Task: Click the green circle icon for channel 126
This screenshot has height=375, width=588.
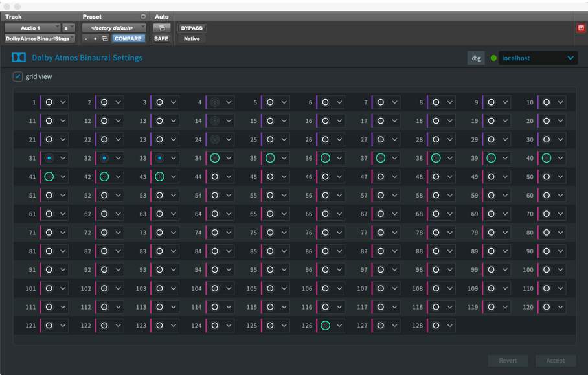Action: [325, 326]
